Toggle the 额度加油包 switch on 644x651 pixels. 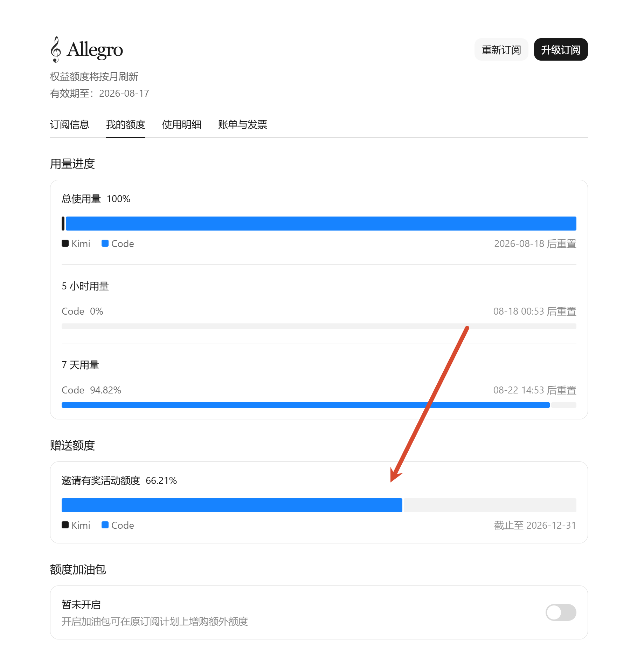coord(561,612)
